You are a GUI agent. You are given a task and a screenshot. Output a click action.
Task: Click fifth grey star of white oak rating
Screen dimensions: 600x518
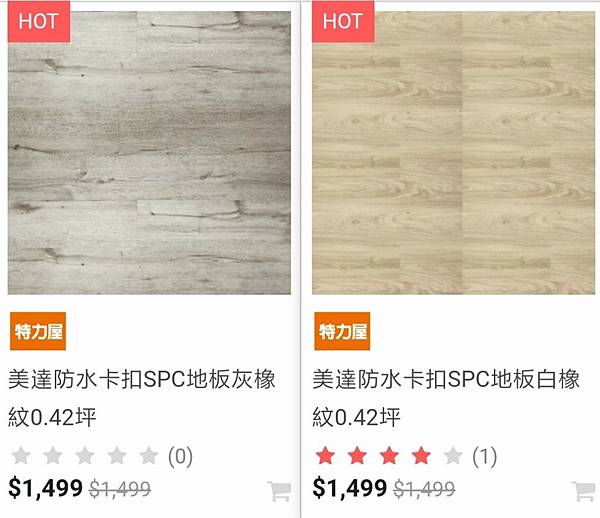pyautogui.click(x=453, y=456)
